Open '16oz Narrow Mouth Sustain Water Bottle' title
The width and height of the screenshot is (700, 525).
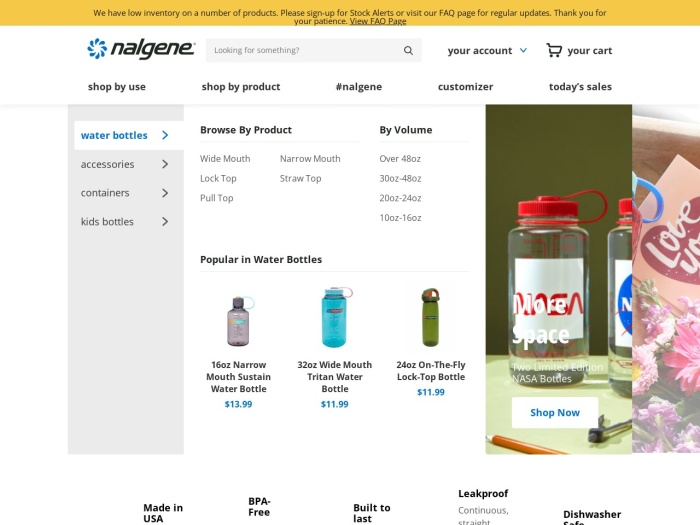point(238,377)
